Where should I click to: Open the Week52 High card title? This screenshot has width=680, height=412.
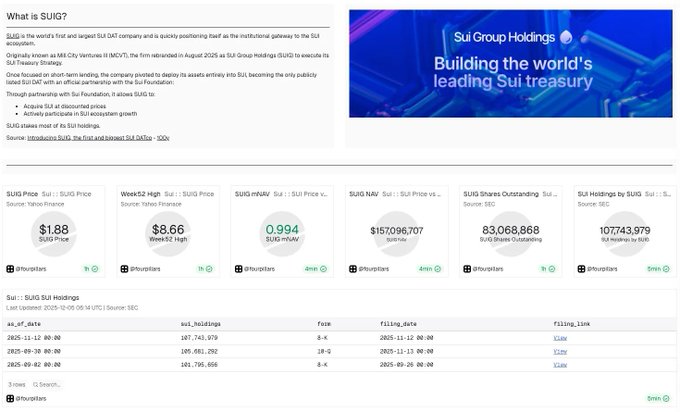[x=141, y=194]
